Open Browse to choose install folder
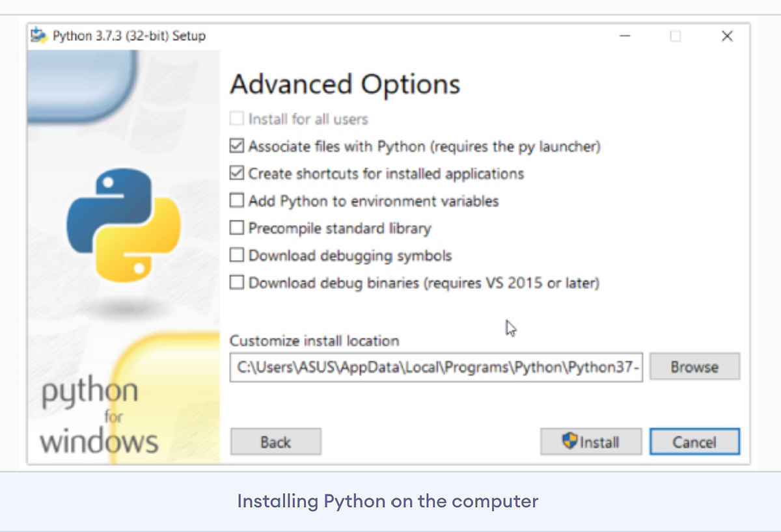 [x=694, y=366]
